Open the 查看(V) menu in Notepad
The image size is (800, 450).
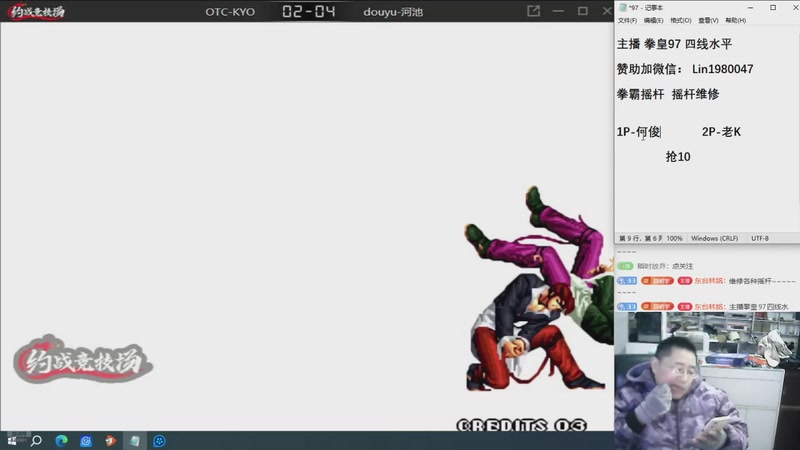(x=708, y=20)
